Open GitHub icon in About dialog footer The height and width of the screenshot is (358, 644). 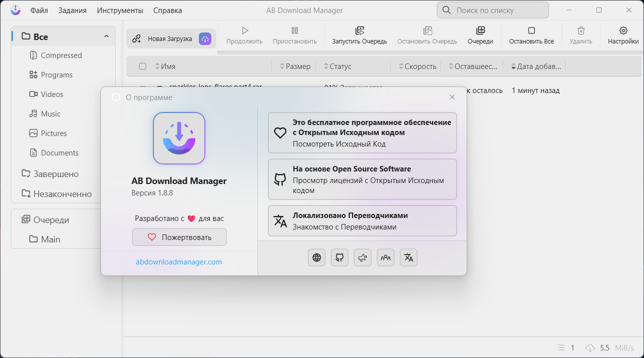pos(340,257)
